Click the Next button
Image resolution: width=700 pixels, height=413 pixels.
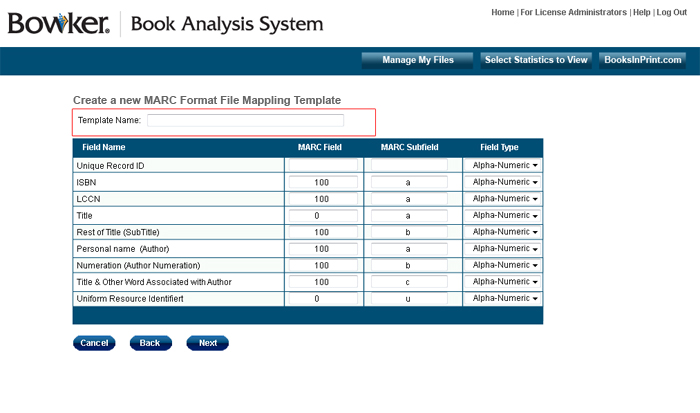click(x=208, y=343)
